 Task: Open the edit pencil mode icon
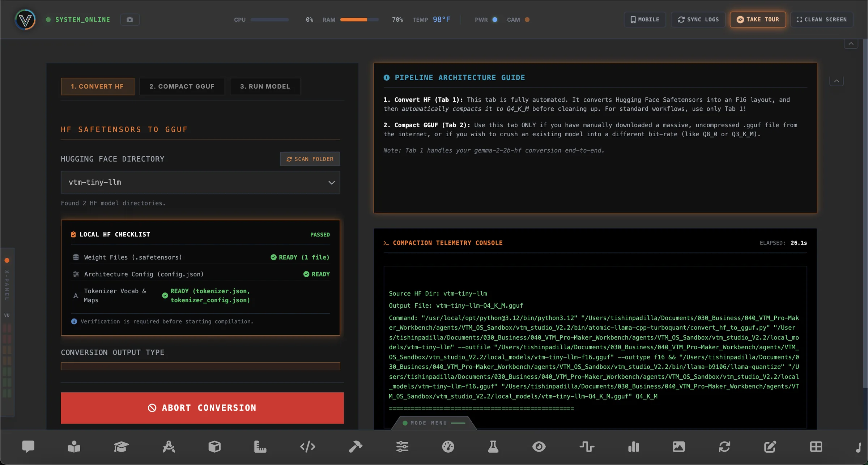pos(770,447)
